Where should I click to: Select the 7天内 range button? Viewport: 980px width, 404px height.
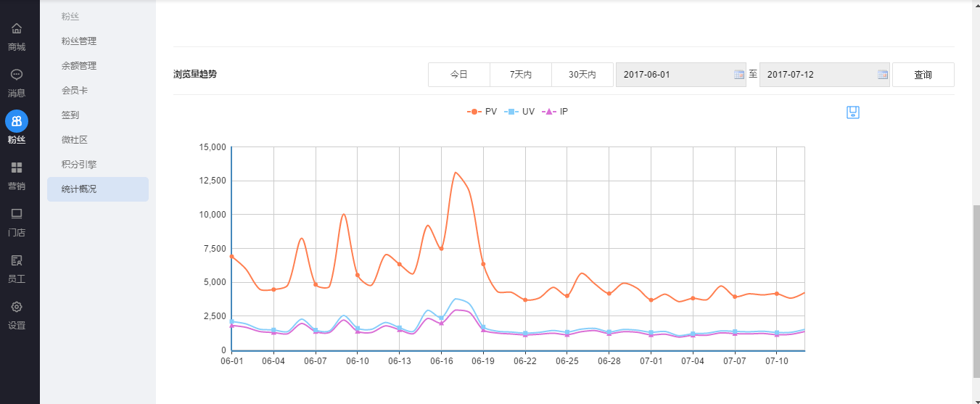pyautogui.click(x=521, y=75)
